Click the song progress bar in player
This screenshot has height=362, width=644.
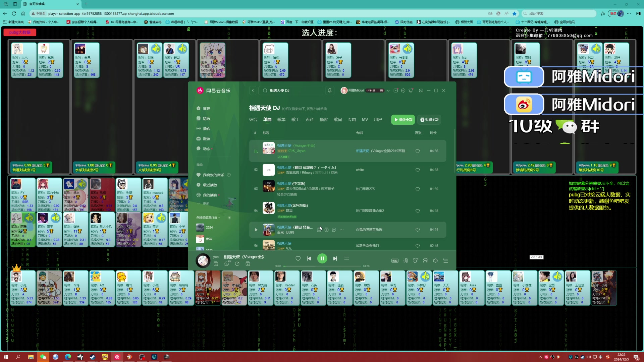click(322, 266)
